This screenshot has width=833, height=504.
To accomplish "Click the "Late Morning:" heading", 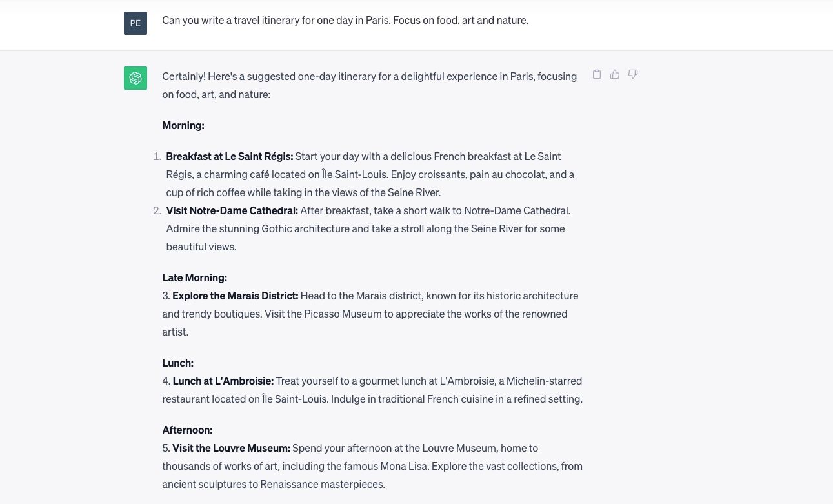I will point(194,277).
